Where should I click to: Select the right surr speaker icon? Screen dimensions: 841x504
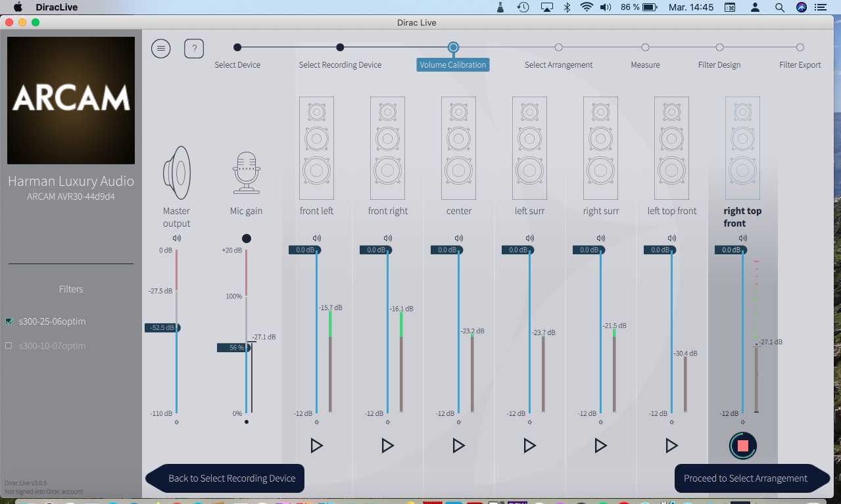click(600, 148)
